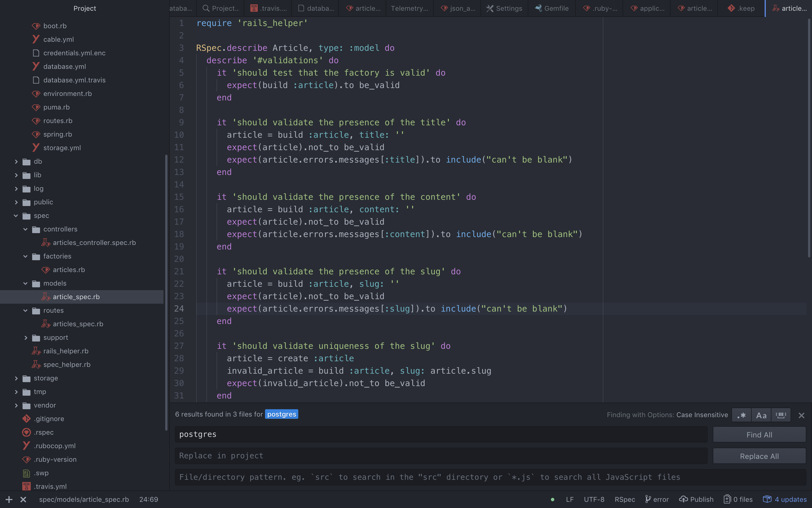The image size is (812, 508).
Task: Switch to the Settings tab
Action: click(504, 8)
